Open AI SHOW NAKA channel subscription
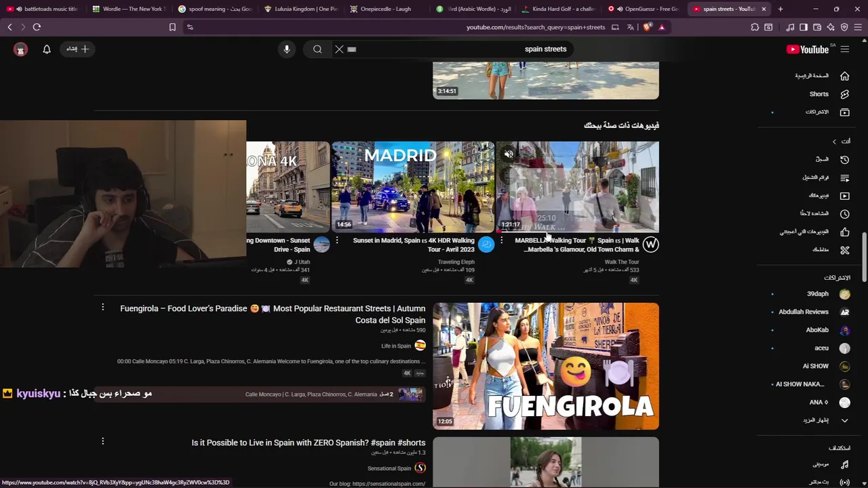Screen dimensions: 868x488 pos(814,384)
